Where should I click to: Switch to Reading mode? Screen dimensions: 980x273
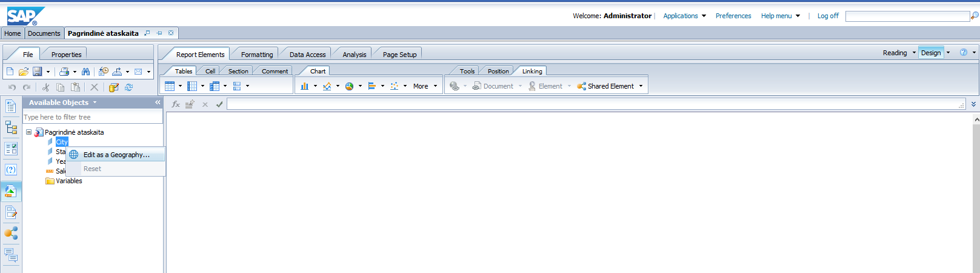[895, 53]
